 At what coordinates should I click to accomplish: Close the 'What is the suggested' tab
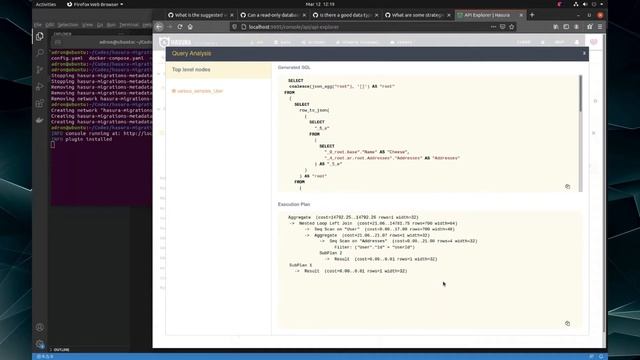click(x=232, y=15)
